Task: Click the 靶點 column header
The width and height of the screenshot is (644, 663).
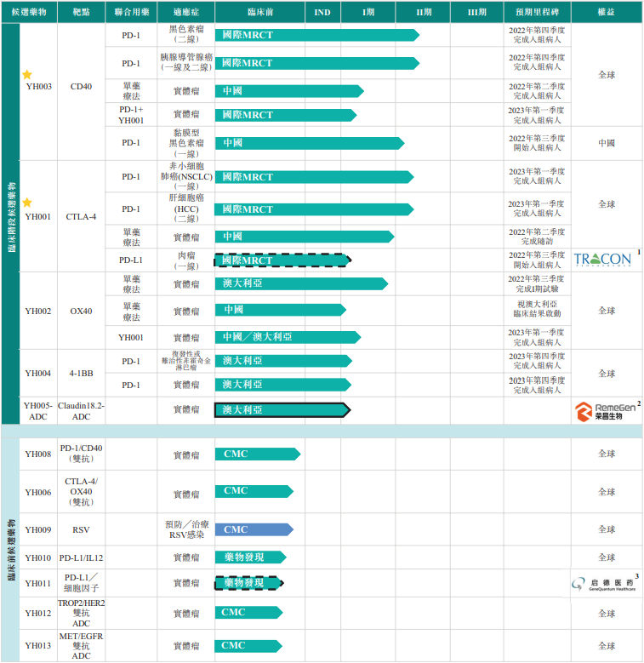Action: tap(83, 12)
